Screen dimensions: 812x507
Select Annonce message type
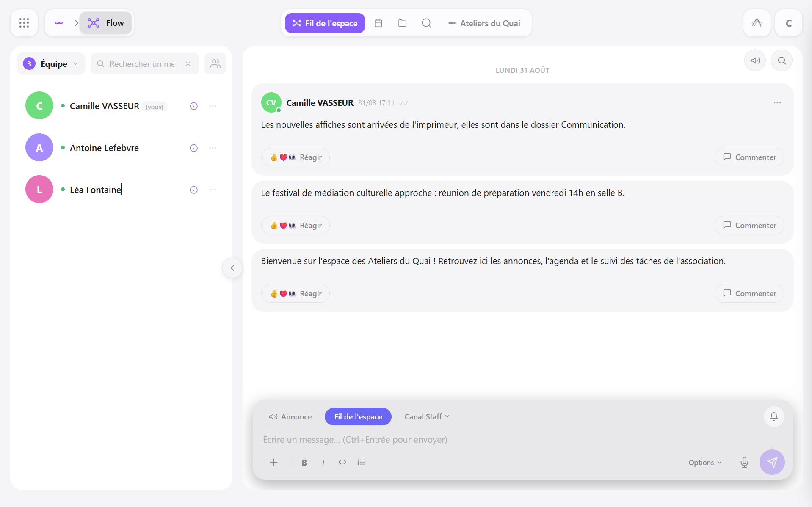click(290, 417)
